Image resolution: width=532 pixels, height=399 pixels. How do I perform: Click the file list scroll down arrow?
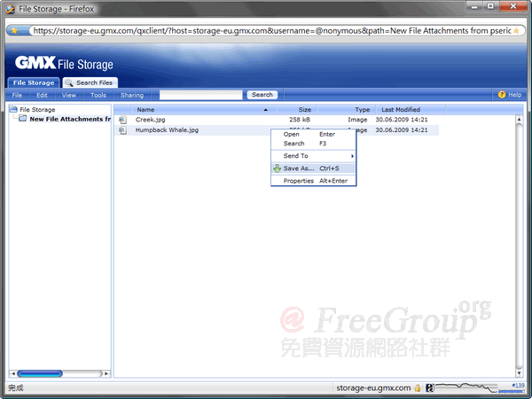click(519, 373)
